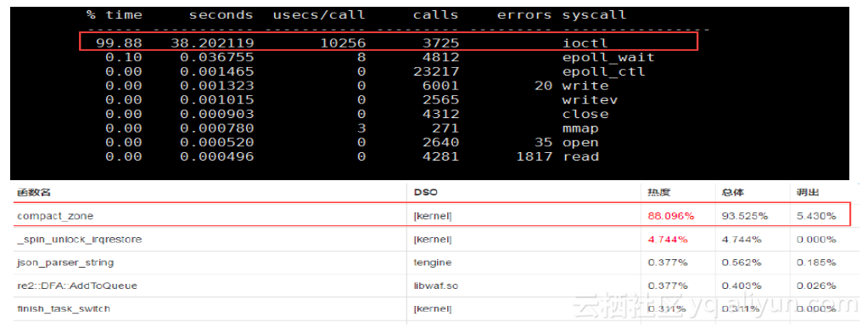The height and width of the screenshot is (328, 868).
Task: Click the 99.88 percent time value
Action: coord(119,42)
